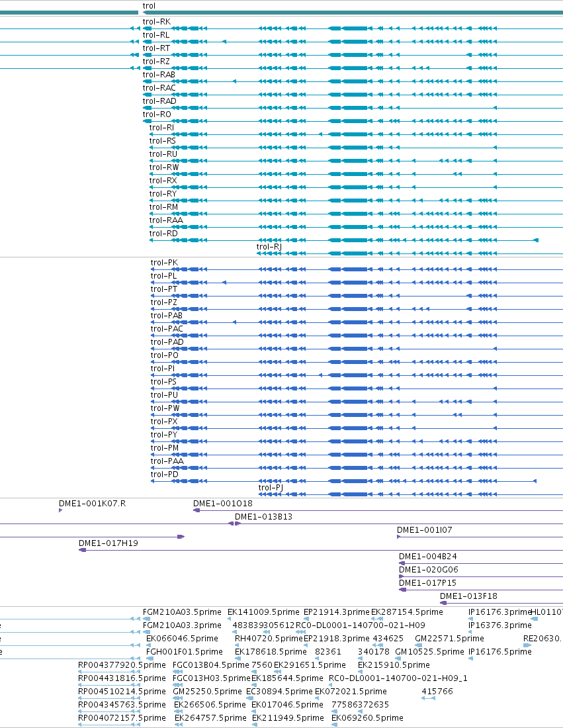Click the trol-RS transcript label
This screenshot has width=563, height=728.
163,141
